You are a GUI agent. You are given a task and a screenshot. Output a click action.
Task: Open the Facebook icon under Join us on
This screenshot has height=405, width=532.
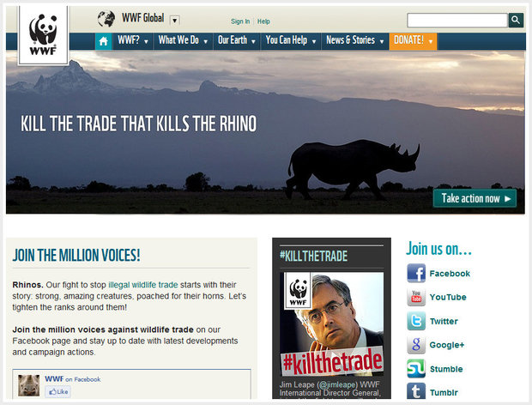416,273
